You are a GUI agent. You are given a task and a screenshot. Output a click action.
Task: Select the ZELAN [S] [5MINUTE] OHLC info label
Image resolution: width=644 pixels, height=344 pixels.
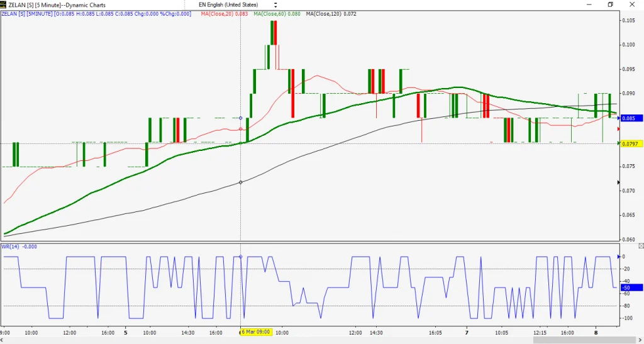click(96, 14)
